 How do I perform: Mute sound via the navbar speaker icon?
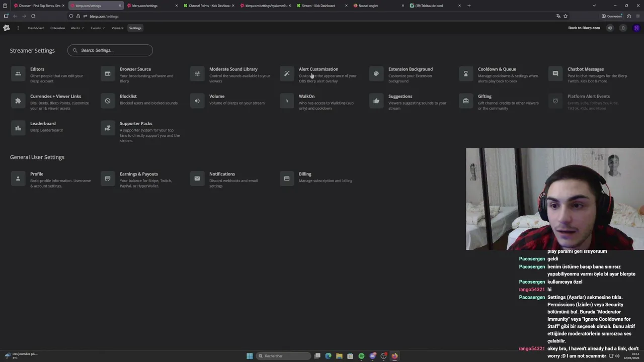click(x=610, y=28)
